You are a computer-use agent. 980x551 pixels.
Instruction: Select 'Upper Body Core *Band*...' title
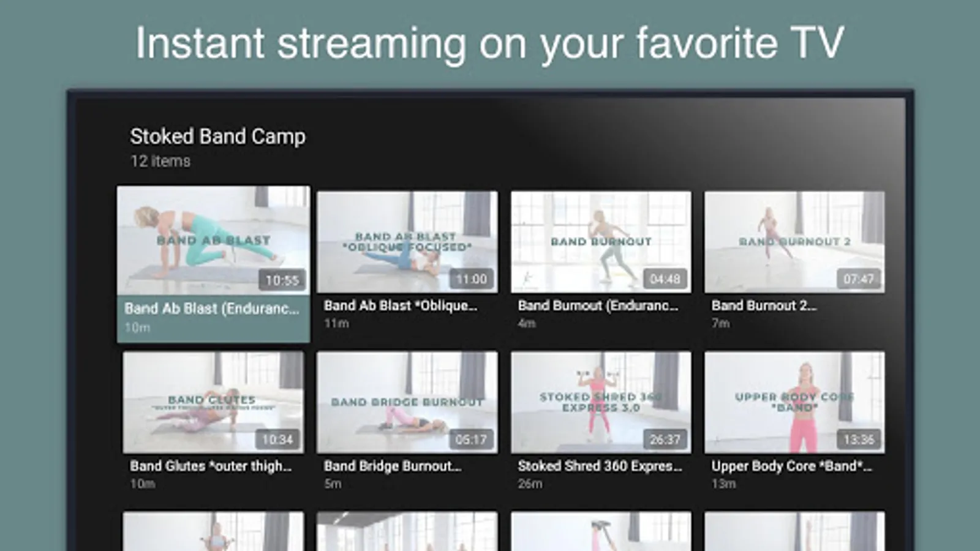click(x=791, y=466)
